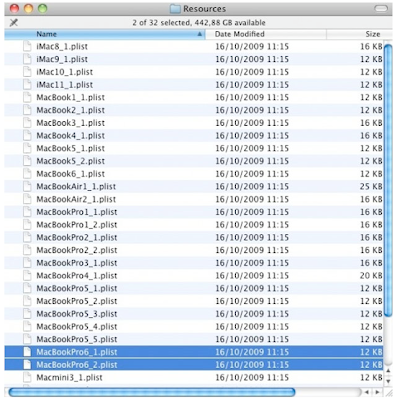Click the file icon of MacBookPro4_1.plist
Viewport: 400px width, 399px height.
point(27,275)
